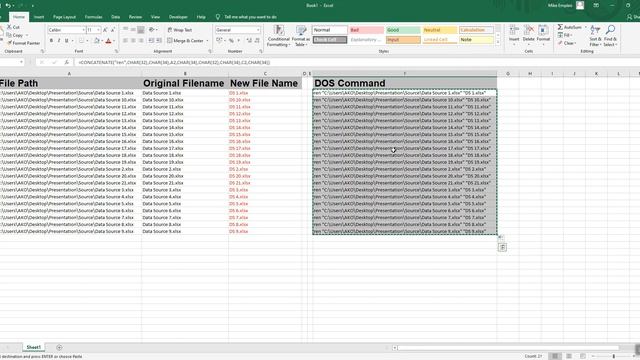Click the Paste Options icon below the selection
Screen dimensions: 640x360
tap(502, 247)
